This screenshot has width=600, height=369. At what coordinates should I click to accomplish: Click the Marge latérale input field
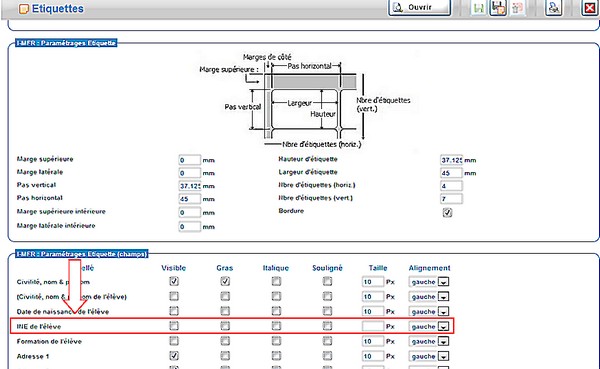(x=189, y=173)
